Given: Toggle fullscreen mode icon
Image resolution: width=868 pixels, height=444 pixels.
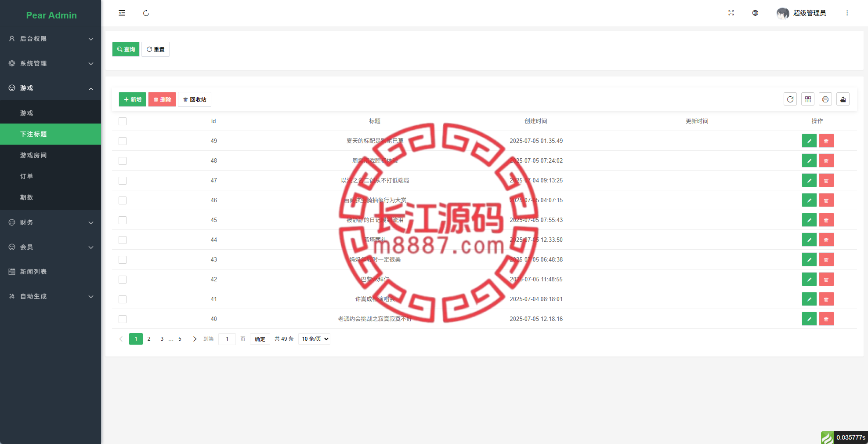Looking at the screenshot, I should (731, 13).
